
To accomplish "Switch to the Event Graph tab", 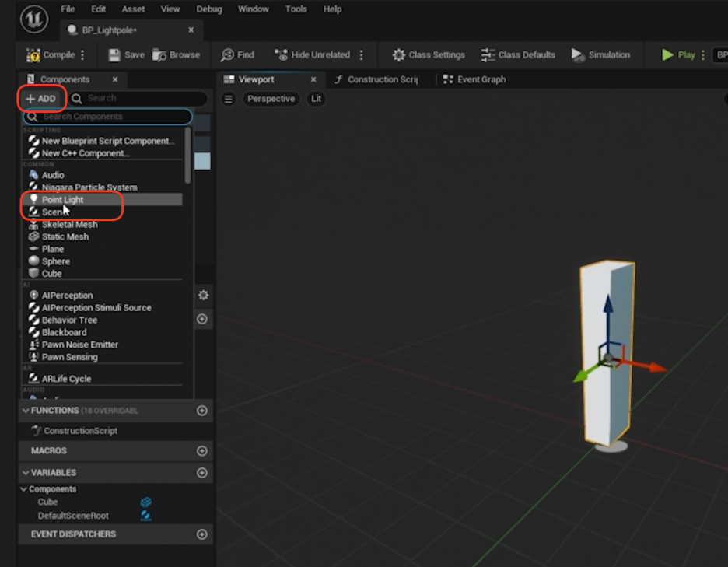I will (474, 79).
